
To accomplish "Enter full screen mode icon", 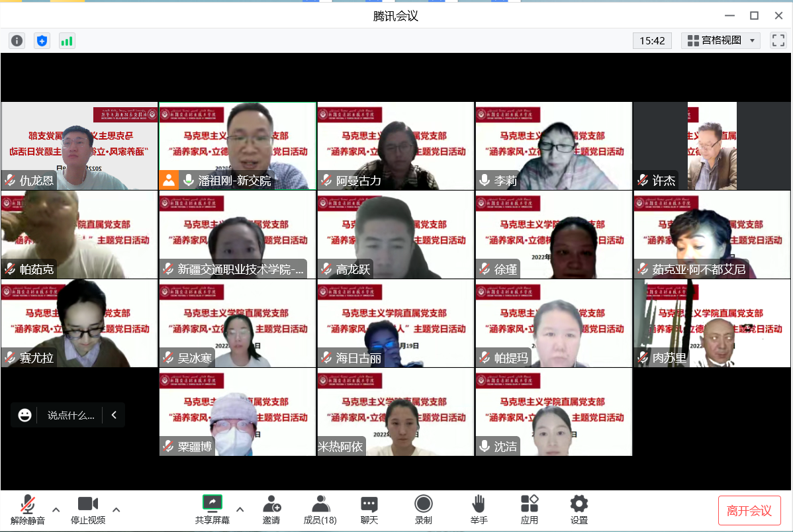I will 778,41.
